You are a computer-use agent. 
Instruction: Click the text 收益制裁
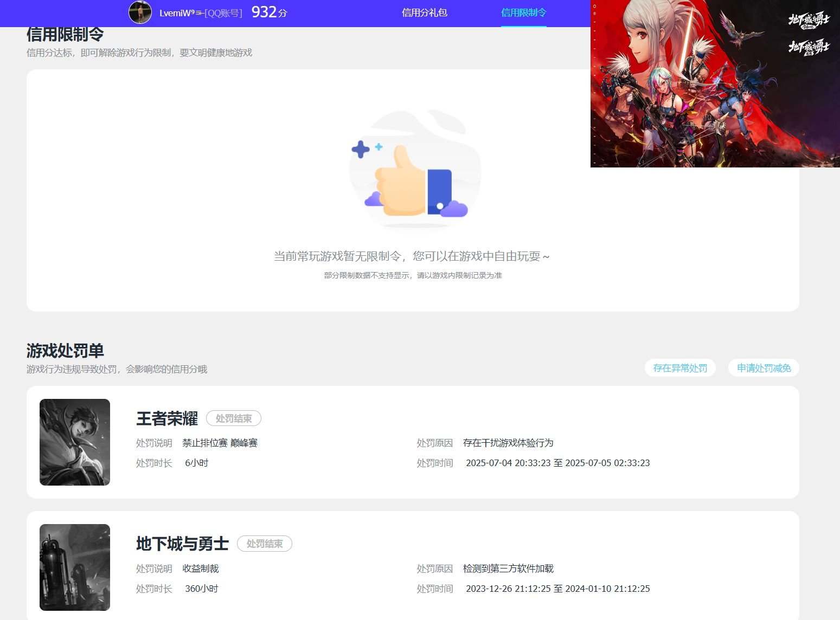pos(201,569)
